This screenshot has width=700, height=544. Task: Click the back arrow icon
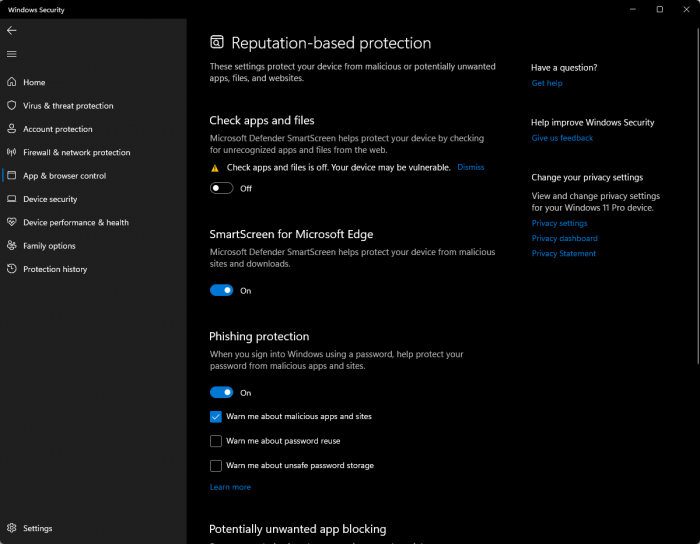pos(12,30)
